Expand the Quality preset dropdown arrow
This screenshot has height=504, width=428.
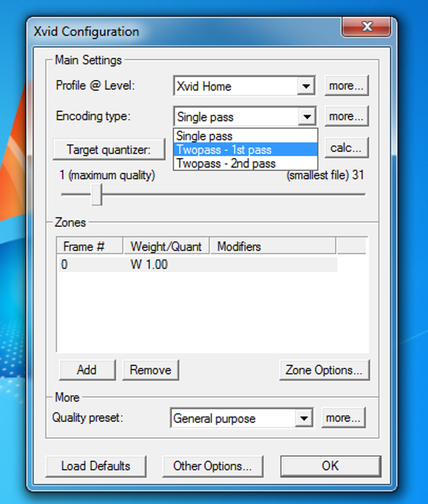304,418
